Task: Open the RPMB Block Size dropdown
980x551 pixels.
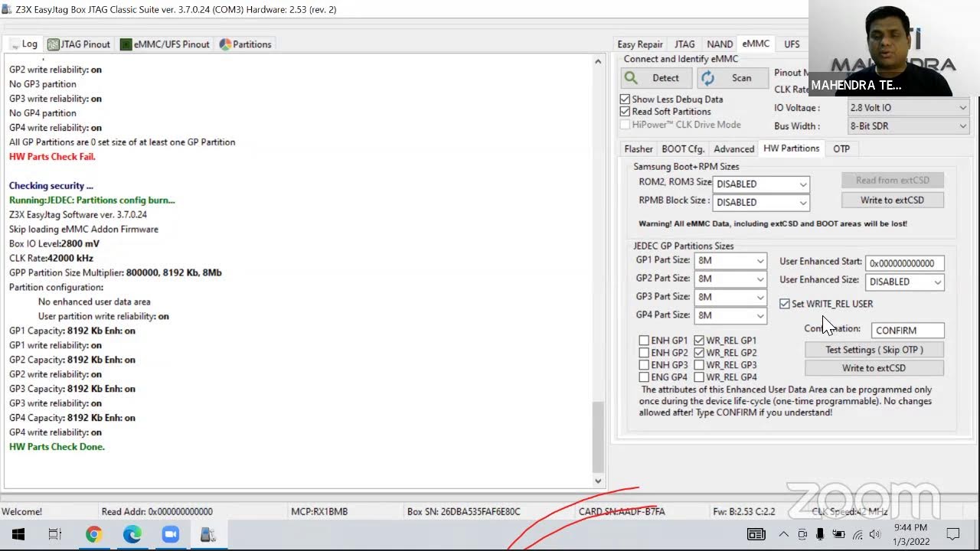Action: [x=761, y=203]
